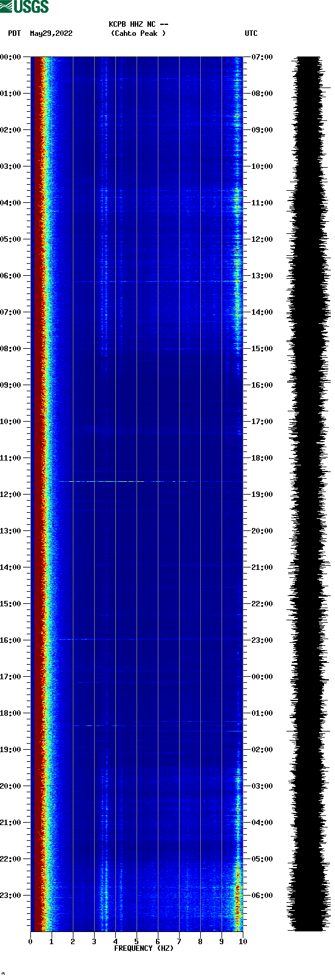335x980 pixels.
Task: Click the 20:00 UTC time label
Action: [262, 531]
